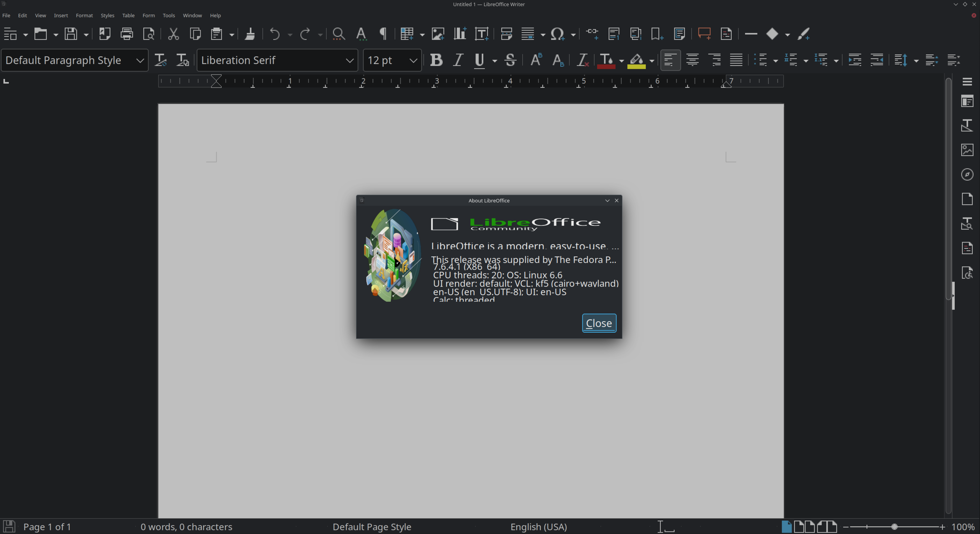Screen dimensions: 980x534
Task: Toggle Strikethrough formatting
Action: [x=510, y=60]
